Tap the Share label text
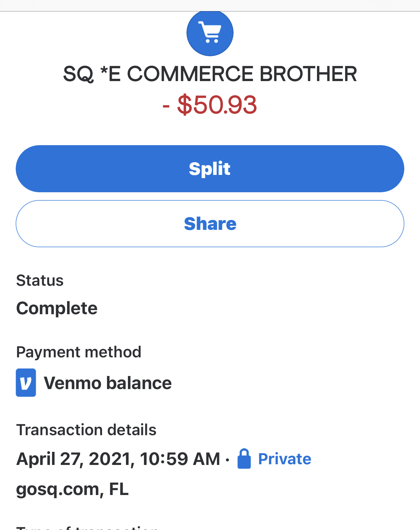Viewport: 420px width, 530px height. click(x=210, y=224)
